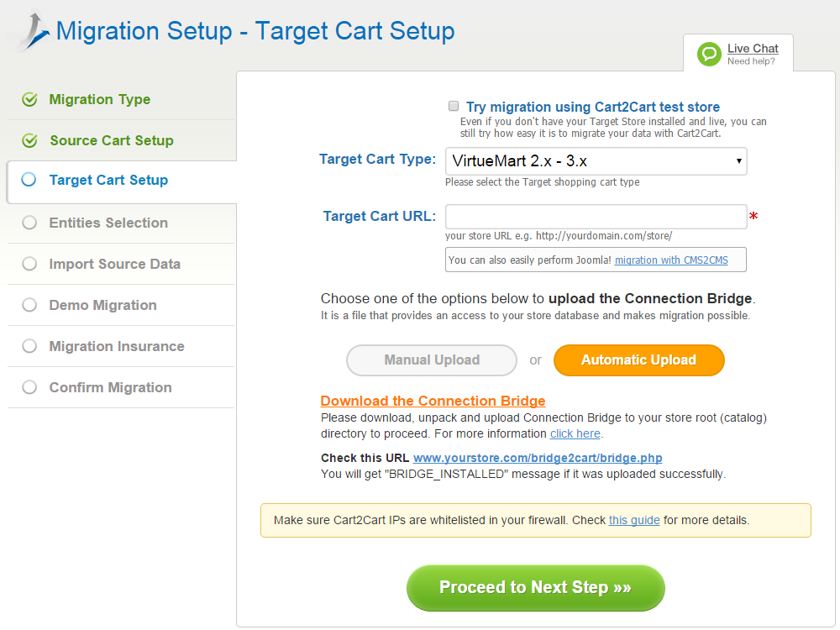Image resolution: width=840 pixels, height=630 pixels.
Task: Open Download the Connection Bridge link
Action: (x=433, y=401)
